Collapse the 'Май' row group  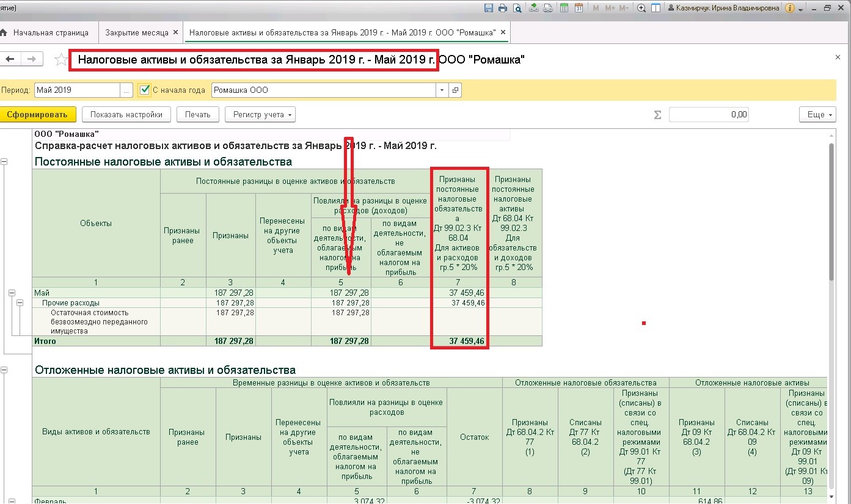pos(12,293)
